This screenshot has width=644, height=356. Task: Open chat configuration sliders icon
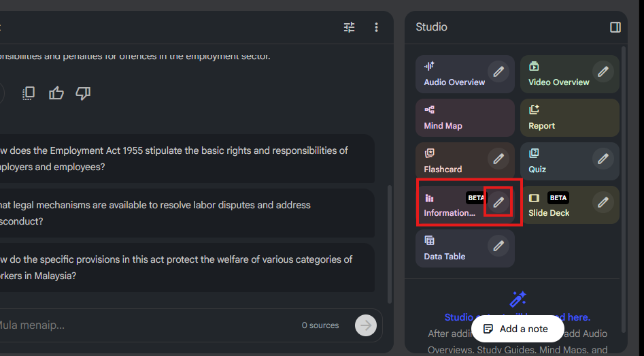pyautogui.click(x=349, y=27)
